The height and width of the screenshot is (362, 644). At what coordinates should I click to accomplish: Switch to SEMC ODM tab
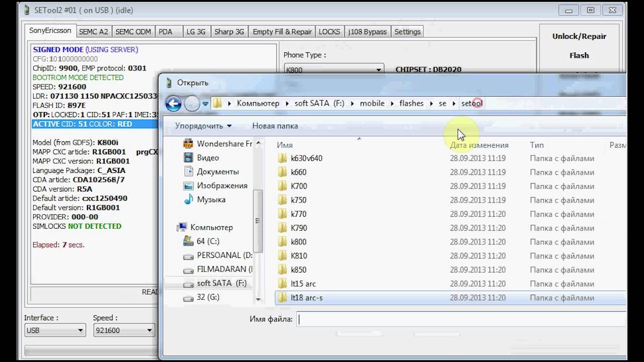[x=133, y=32]
